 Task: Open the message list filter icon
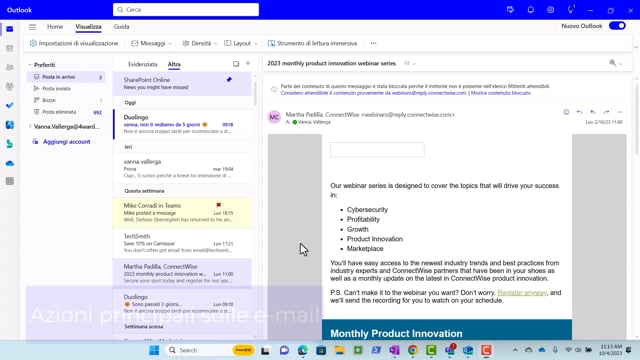[248, 64]
